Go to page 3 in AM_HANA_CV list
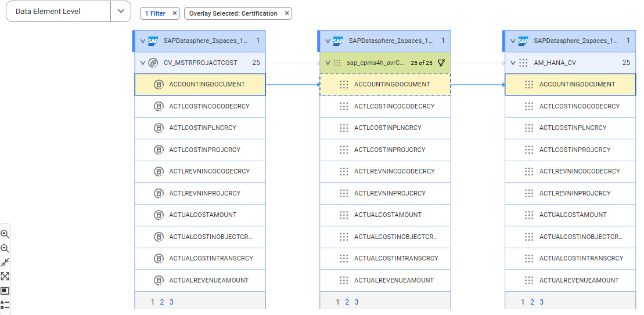This screenshot has height=315, width=644. (541, 302)
